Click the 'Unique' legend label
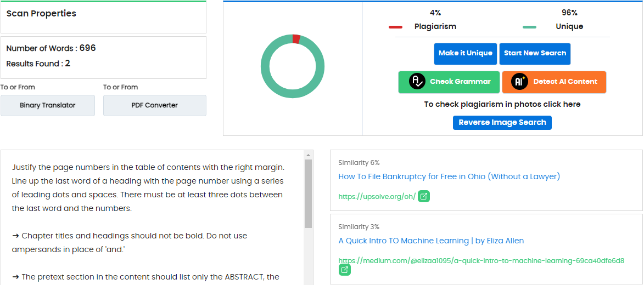The width and height of the screenshot is (644, 285). [x=569, y=27]
